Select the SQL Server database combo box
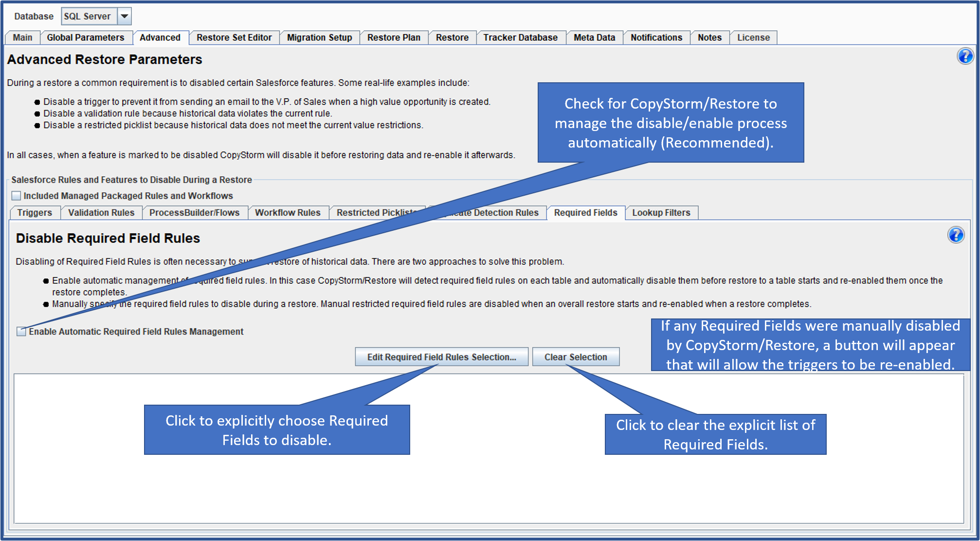The image size is (980, 541). click(96, 16)
